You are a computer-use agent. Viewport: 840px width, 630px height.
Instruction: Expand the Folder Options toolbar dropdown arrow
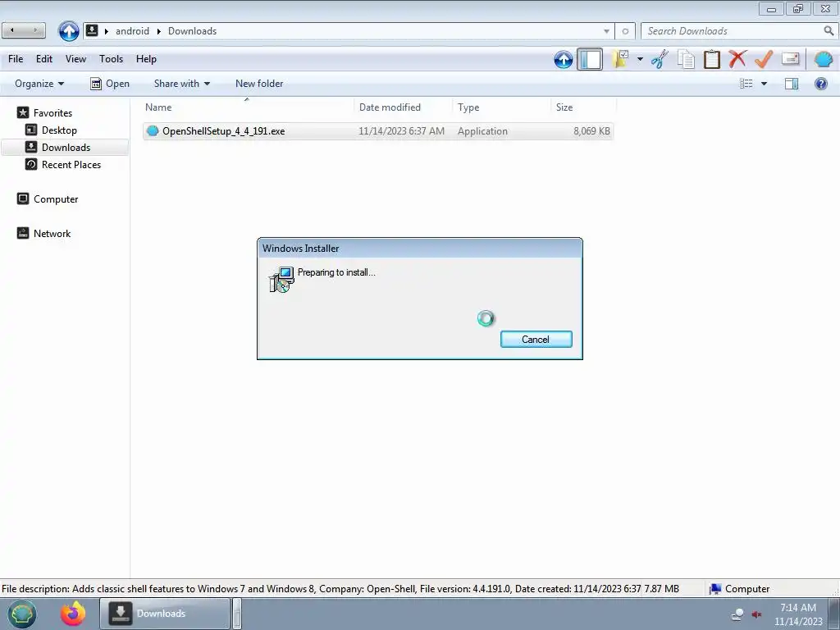(640, 59)
